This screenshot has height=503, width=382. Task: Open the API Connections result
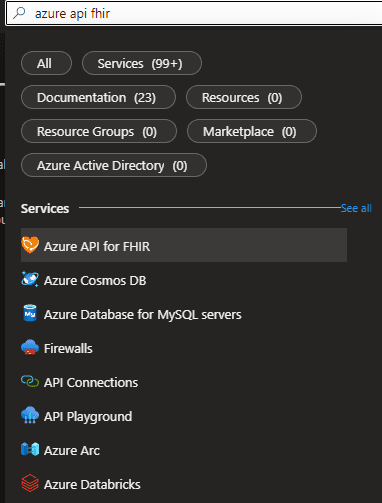pyautogui.click(x=184, y=382)
